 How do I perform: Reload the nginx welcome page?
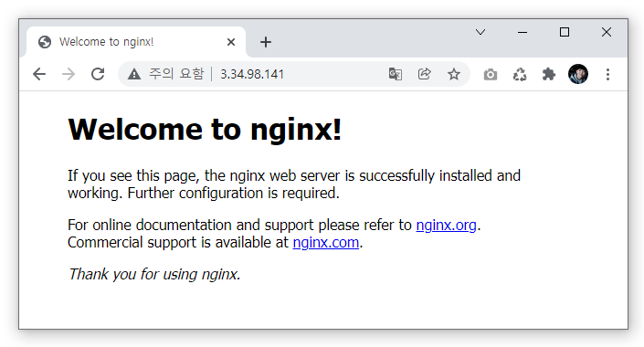click(98, 74)
